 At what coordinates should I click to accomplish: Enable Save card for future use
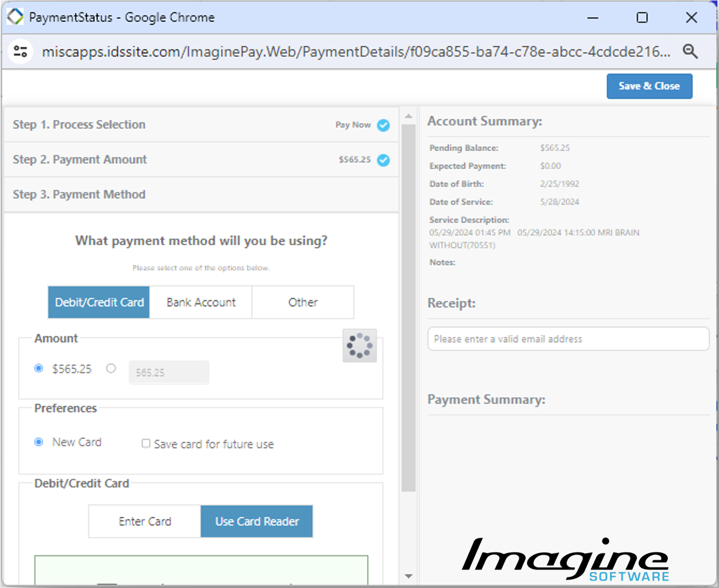pyautogui.click(x=146, y=443)
